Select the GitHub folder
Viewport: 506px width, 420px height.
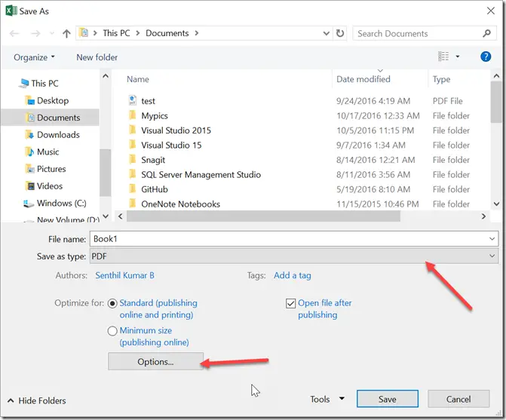[x=155, y=189]
